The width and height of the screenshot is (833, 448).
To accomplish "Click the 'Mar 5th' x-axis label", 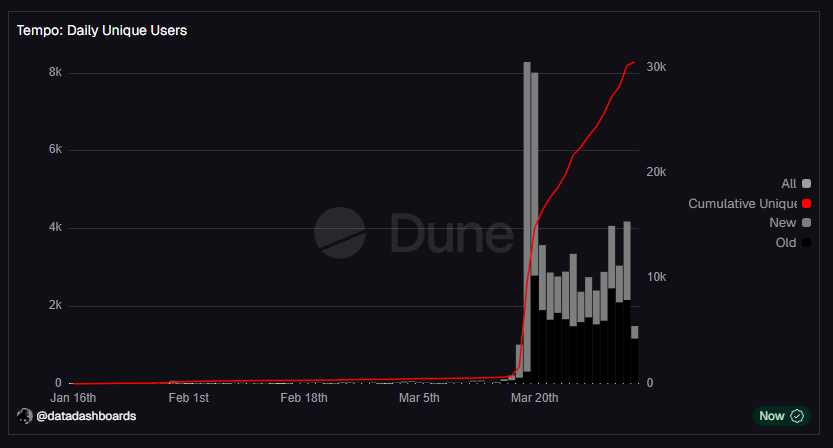I will click(419, 398).
